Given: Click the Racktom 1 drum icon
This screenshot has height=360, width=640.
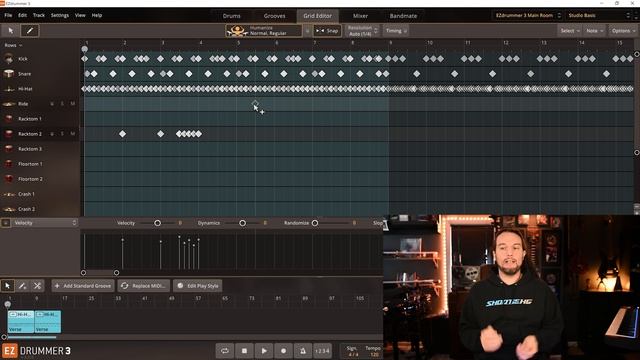Looking at the screenshot, I should [9, 119].
